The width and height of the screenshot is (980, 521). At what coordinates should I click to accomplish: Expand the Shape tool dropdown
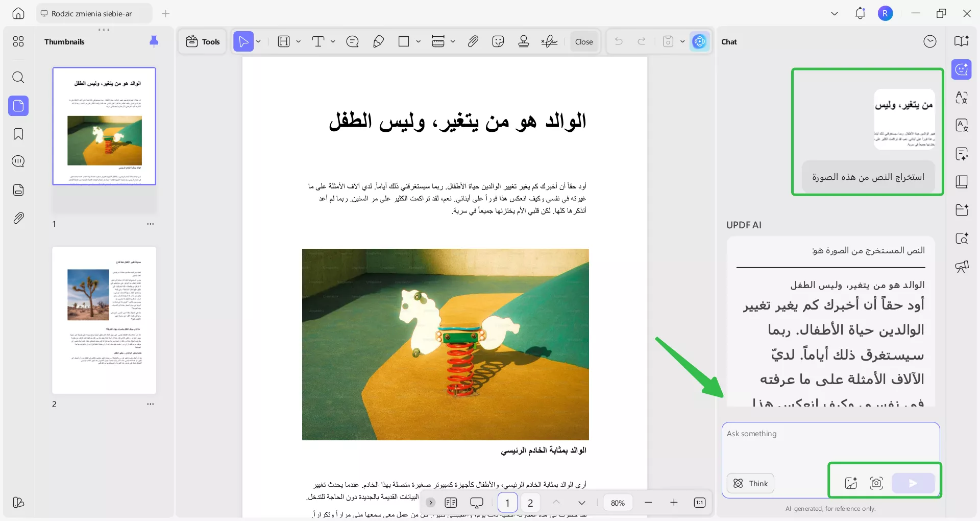tap(418, 41)
